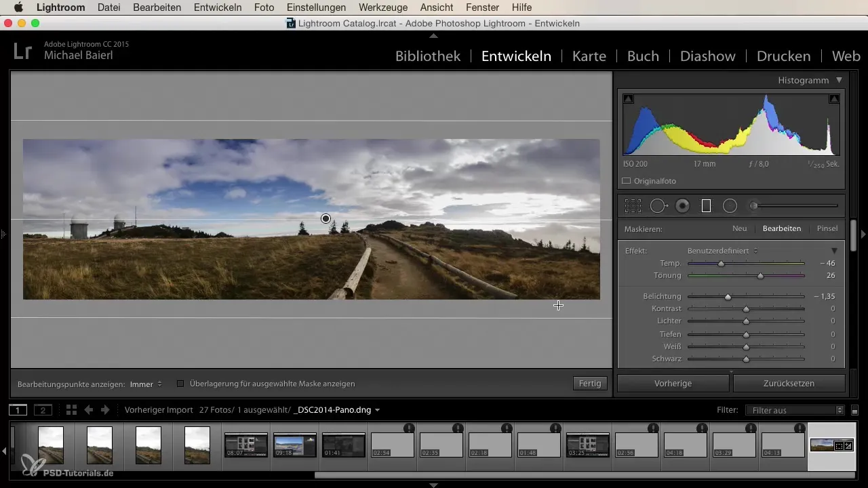Click the Belichtung slider handle
Screen dimensions: 868x488
point(728,296)
